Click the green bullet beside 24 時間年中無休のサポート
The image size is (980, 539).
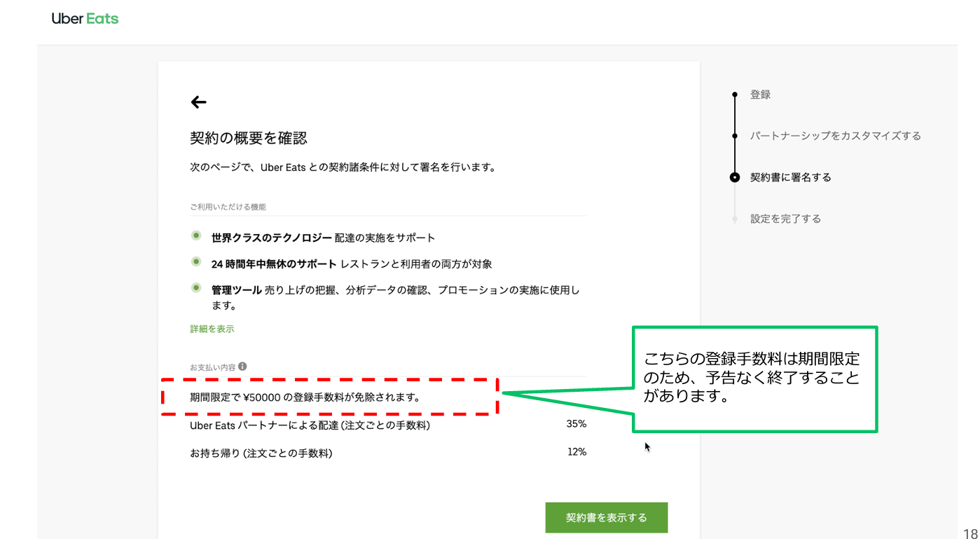196,262
